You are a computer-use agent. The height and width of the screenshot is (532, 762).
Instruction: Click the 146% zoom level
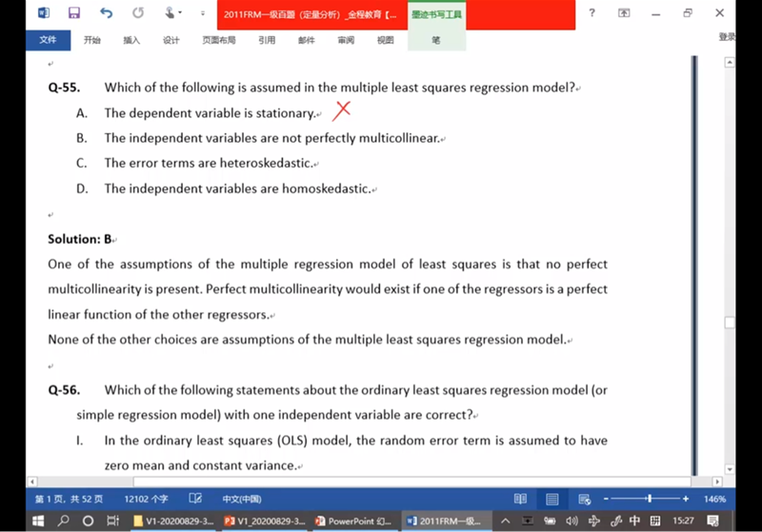tap(714, 499)
